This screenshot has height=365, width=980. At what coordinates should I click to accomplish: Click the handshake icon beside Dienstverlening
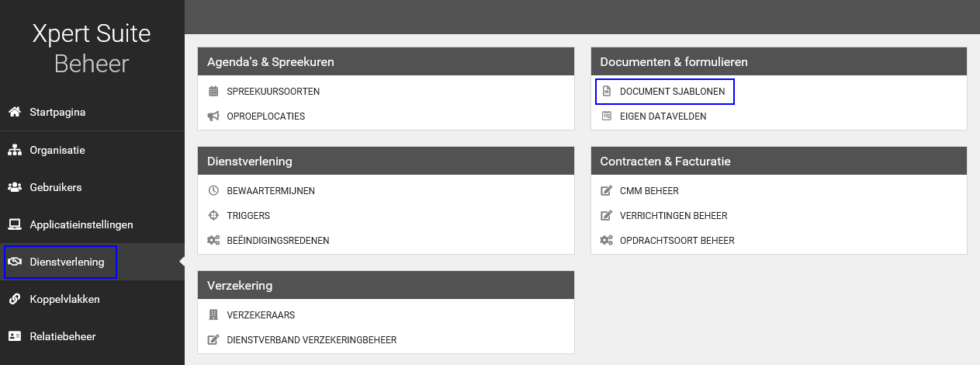pos(14,262)
